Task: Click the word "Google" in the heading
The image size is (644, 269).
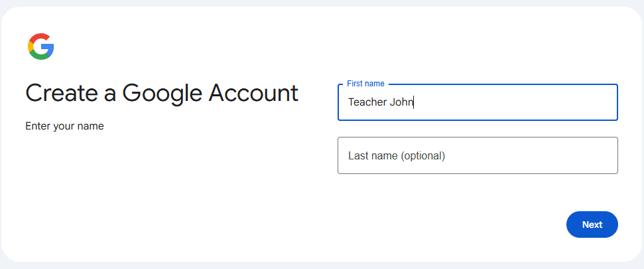Action: [162, 93]
